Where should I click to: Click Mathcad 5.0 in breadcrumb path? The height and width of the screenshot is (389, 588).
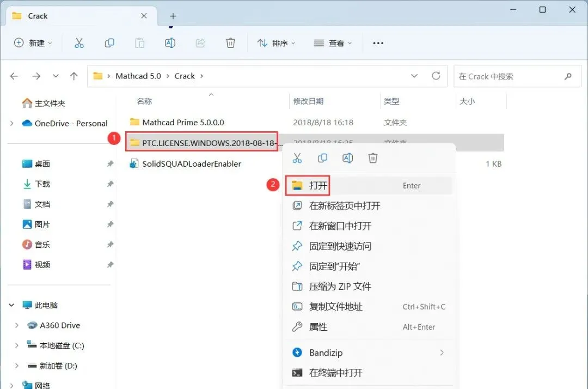[x=138, y=76]
